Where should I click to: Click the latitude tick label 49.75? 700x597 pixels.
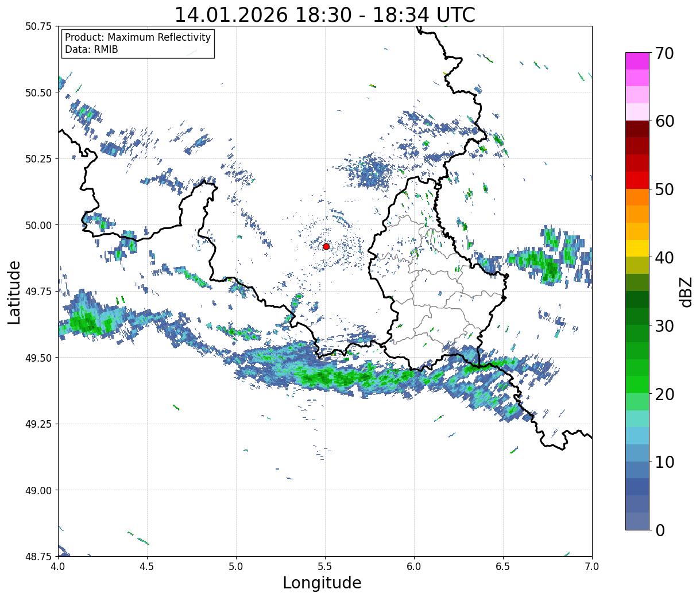[38, 291]
